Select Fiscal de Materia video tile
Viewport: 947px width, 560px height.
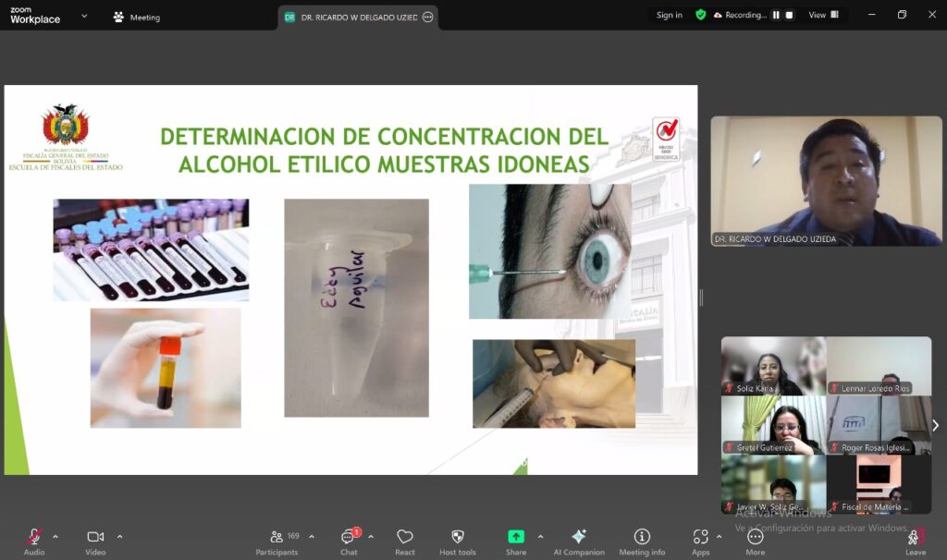click(x=879, y=484)
